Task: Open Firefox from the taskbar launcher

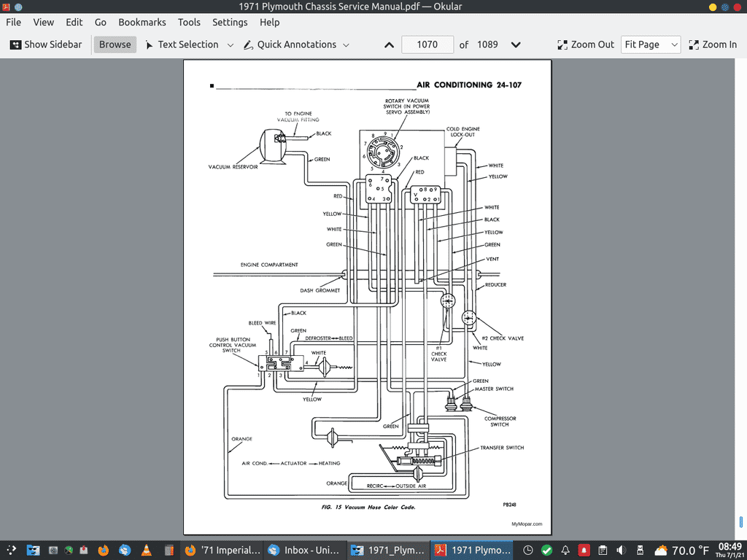Action: pos(103,550)
